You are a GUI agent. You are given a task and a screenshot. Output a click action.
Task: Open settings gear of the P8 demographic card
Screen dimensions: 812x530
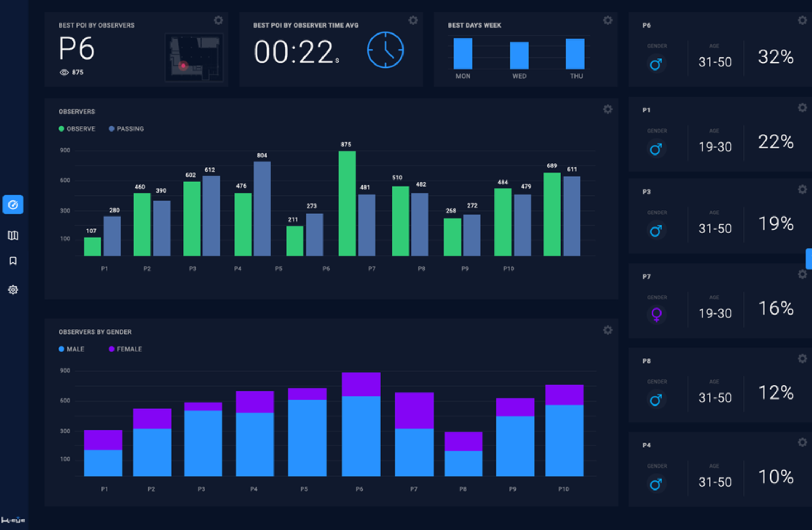(x=802, y=359)
